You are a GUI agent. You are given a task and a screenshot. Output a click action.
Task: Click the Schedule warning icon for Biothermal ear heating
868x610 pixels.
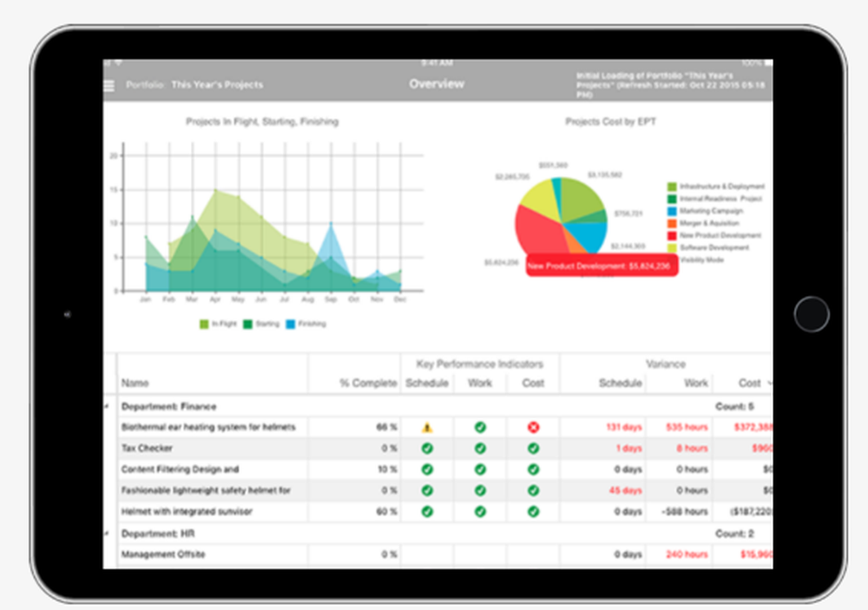[427, 427]
